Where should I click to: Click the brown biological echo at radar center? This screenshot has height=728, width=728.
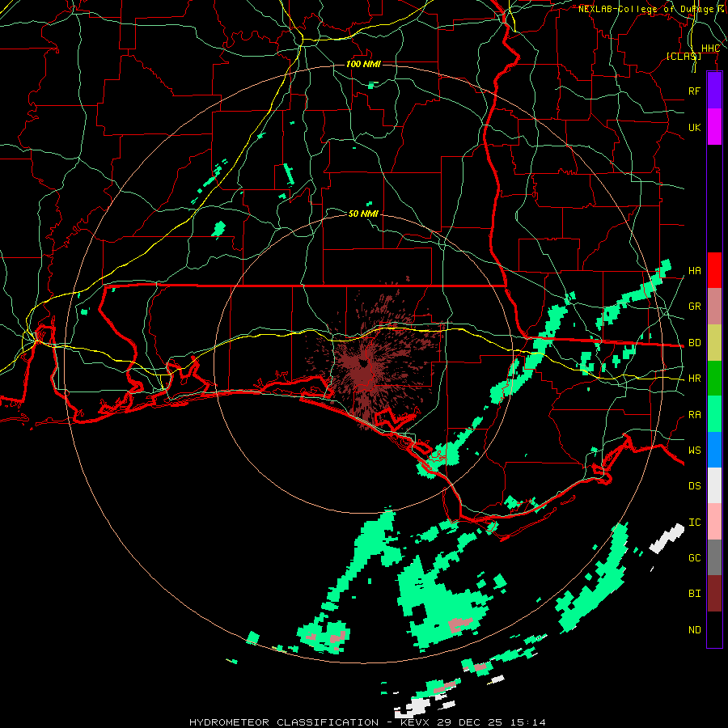(x=366, y=369)
